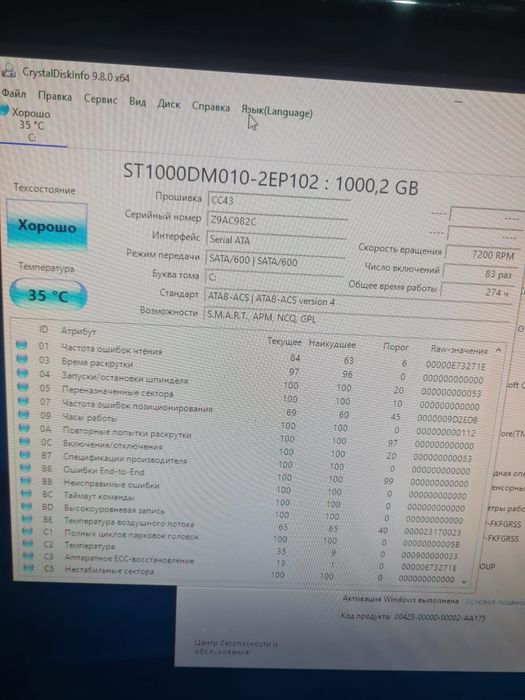Click the Хорошо health status button
This screenshot has width=525, height=700.
(x=47, y=225)
